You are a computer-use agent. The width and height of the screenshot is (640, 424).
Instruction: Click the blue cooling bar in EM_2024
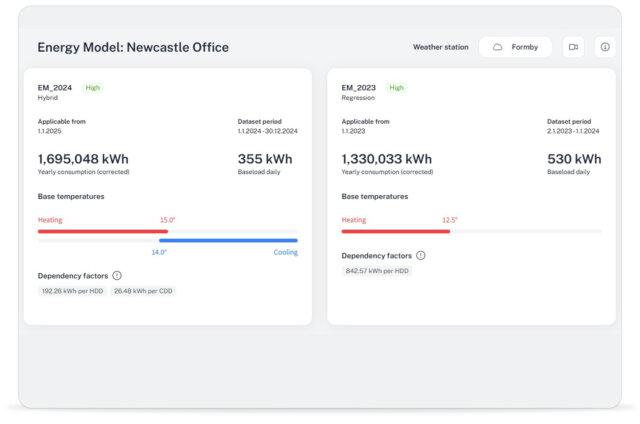point(228,240)
